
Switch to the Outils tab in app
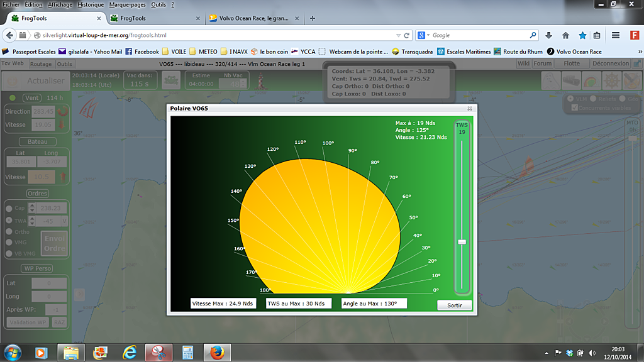(x=65, y=64)
